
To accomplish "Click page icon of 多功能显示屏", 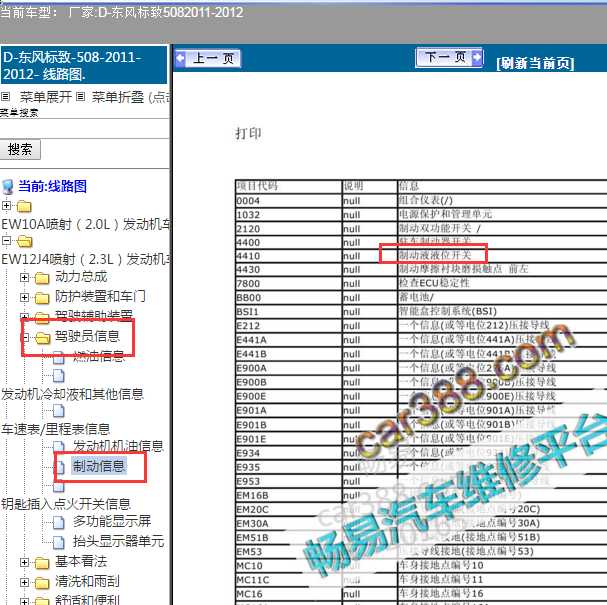I will 59,523.
